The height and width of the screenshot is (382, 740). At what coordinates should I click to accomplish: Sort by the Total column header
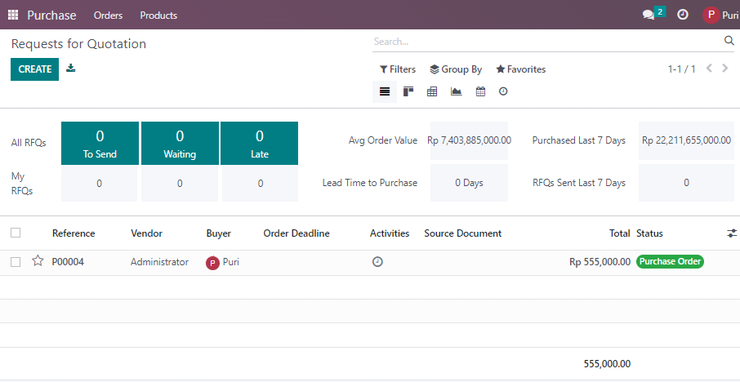pyautogui.click(x=620, y=233)
